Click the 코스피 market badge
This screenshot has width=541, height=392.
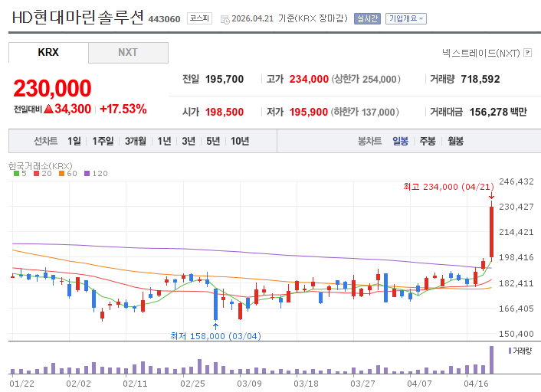(x=199, y=18)
